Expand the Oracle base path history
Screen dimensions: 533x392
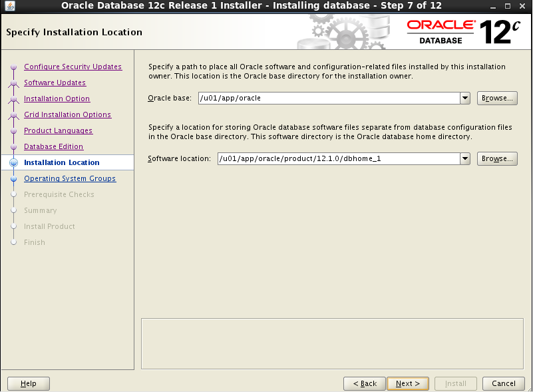[x=466, y=98]
